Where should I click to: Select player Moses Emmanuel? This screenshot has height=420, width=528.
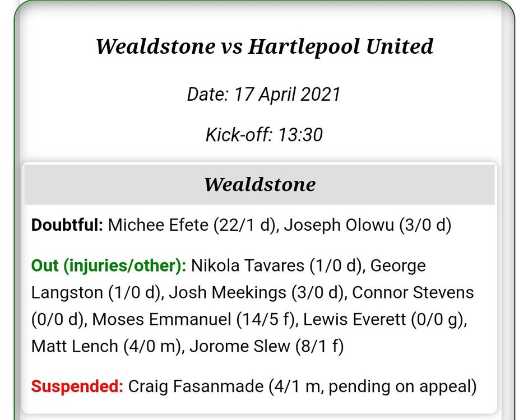coord(161,319)
